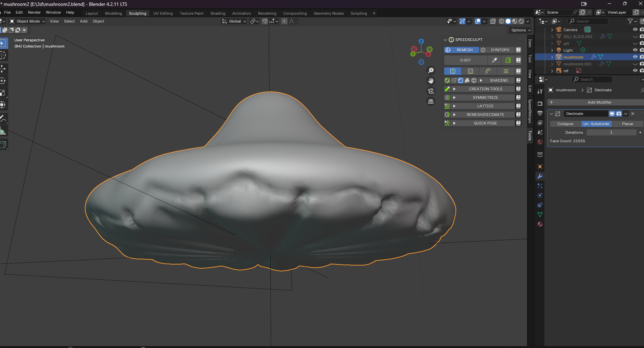The width and height of the screenshot is (644, 348).
Task: Open the Object properties orange square tab
Action: pos(540,167)
